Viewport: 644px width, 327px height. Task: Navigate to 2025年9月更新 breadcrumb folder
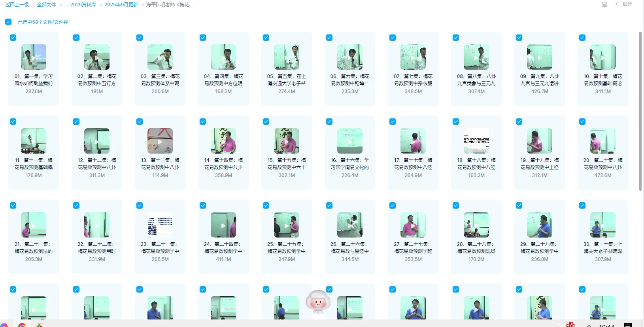(x=121, y=5)
